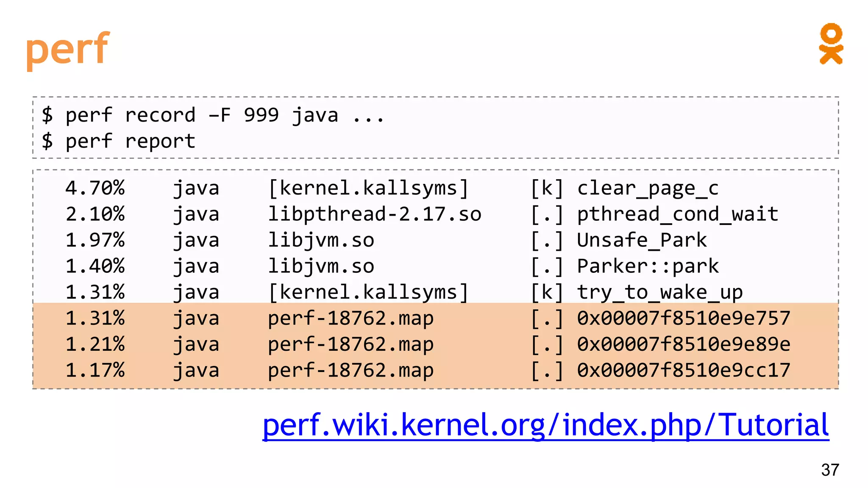Image resolution: width=868 pixels, height=488 pixels.
Task: Click the orange Odnoklassniki logo icon
Action: point(831,44)
